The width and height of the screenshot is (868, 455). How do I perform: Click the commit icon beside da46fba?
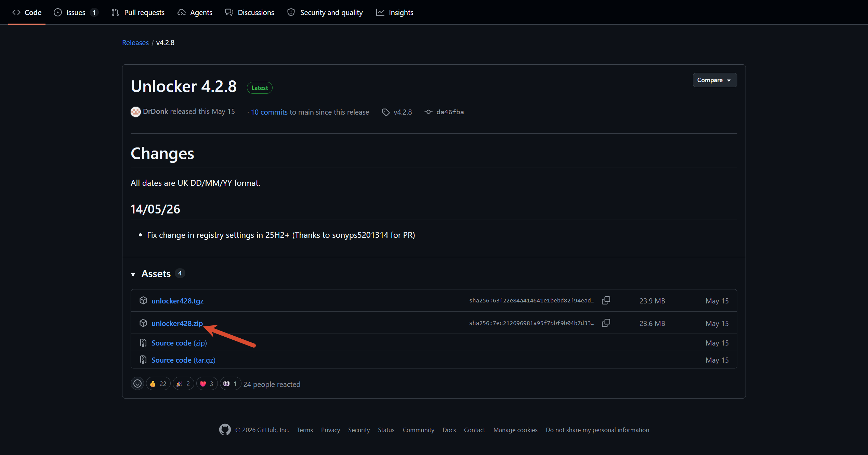click(428, 112)
